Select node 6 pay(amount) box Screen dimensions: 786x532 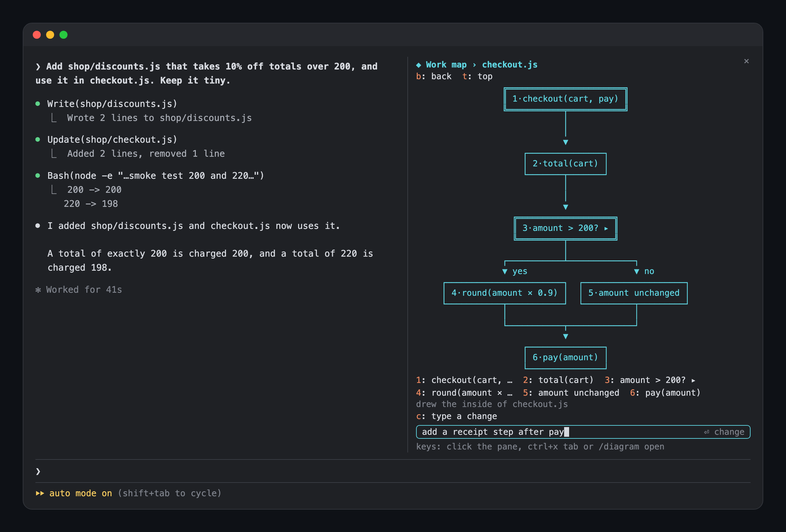point(565,358)
